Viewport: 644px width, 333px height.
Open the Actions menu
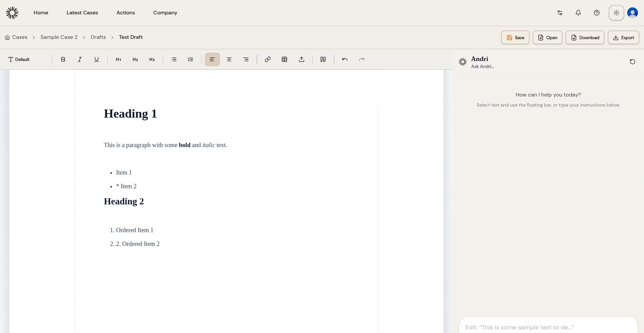[x=125, y=13]
